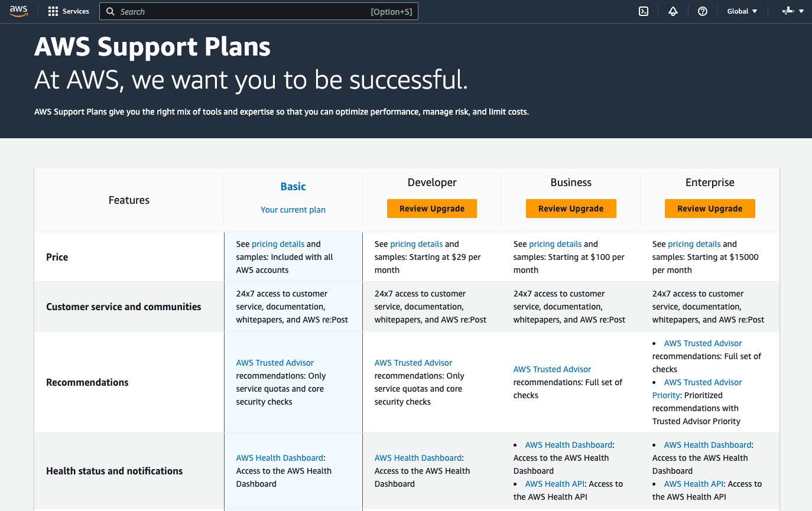Open pricing details in Enterprise column

[694, 244]
